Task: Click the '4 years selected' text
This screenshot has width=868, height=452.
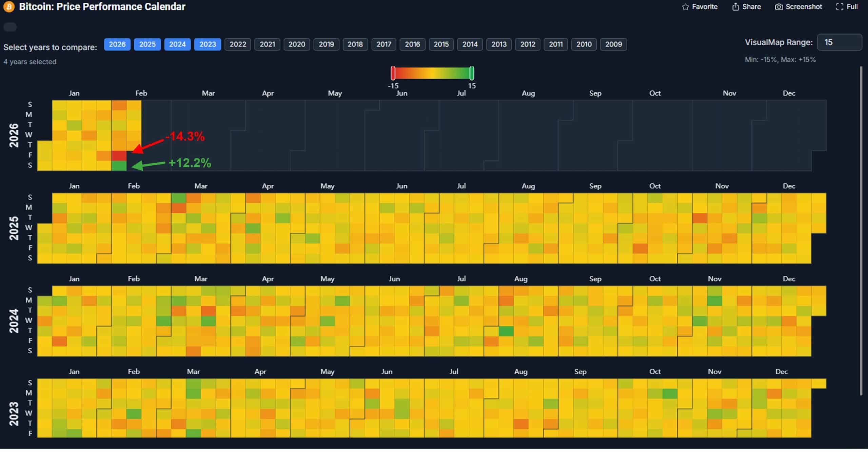Action: tap(30, 62)
